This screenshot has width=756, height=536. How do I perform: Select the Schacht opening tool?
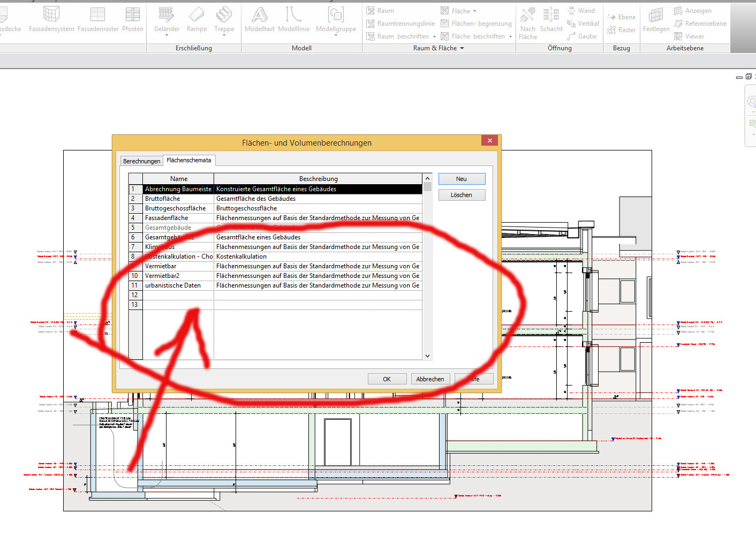pos(551,20)
